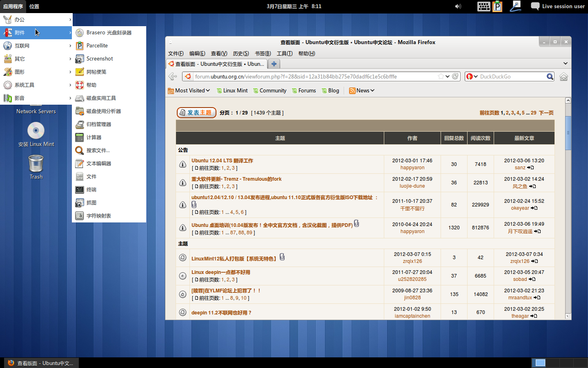
Task: Click scrollbar up arrow in Firefox page
Action: (568, 100)
